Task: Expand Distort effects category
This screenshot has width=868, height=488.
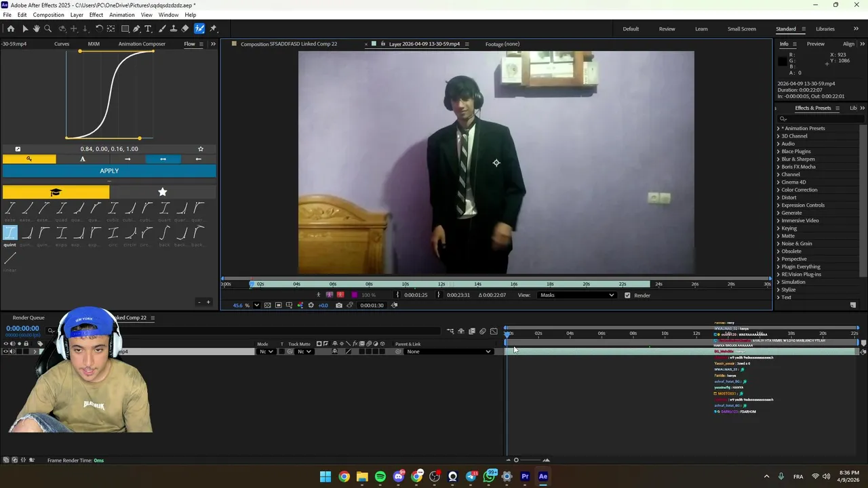Action: point(778,197)
